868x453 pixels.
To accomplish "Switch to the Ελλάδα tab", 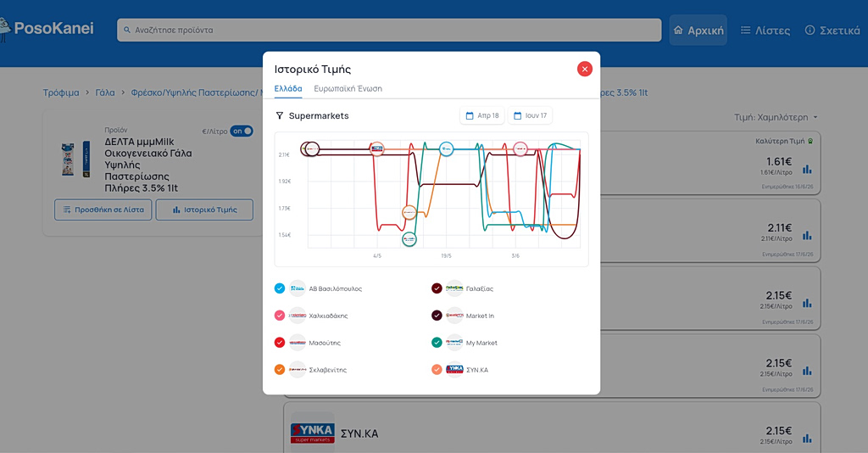I will click(x=288, y=88).
